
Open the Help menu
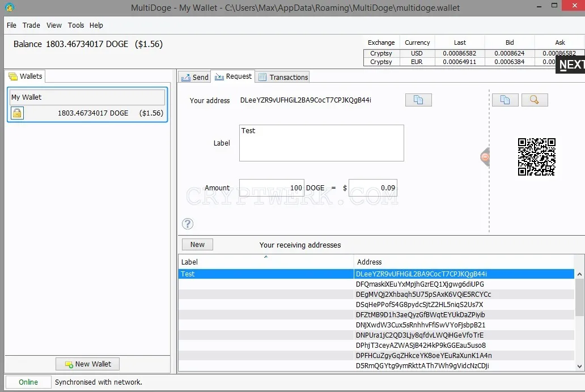point(96,25)
